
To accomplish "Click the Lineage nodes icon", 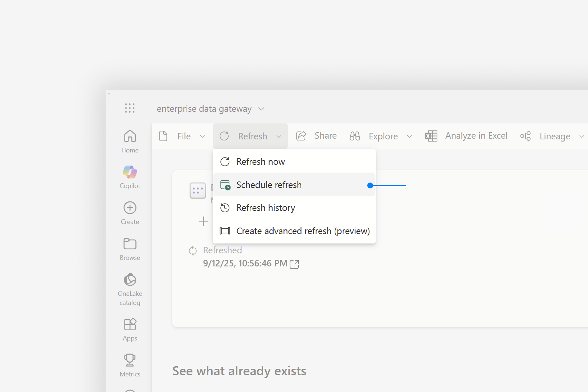I will coord(526,136).
